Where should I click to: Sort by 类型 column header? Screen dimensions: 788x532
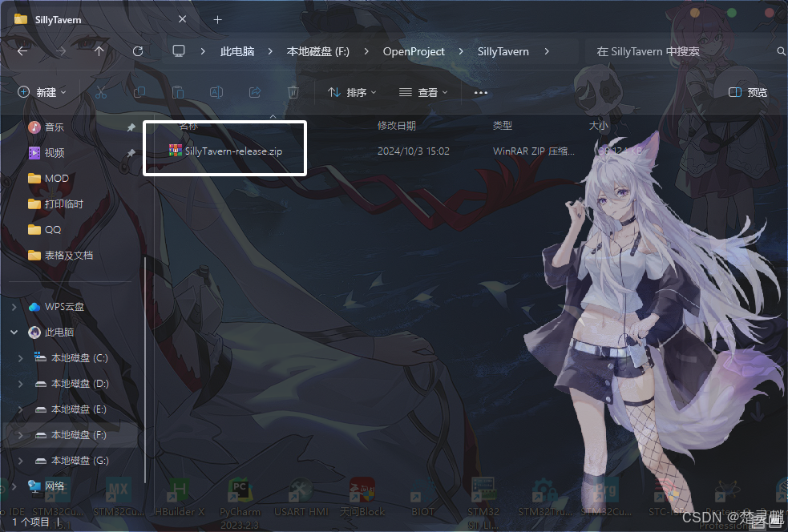(x=502, y=126)
